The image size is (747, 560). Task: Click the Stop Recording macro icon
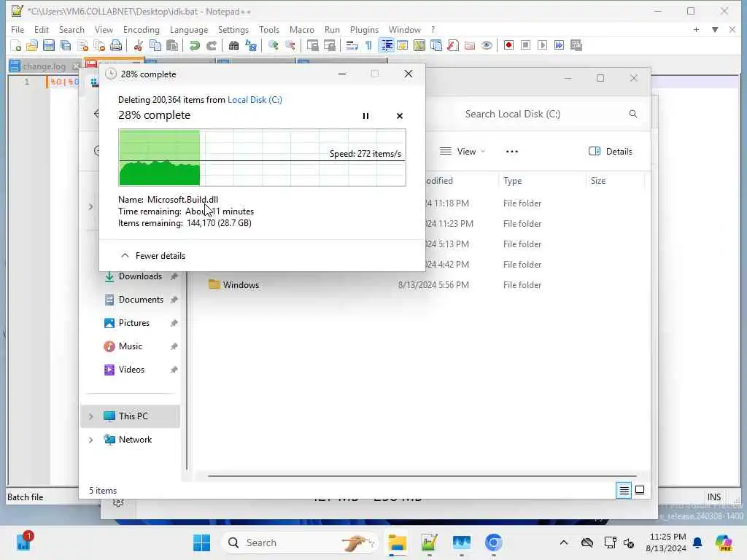click(525, 45)
